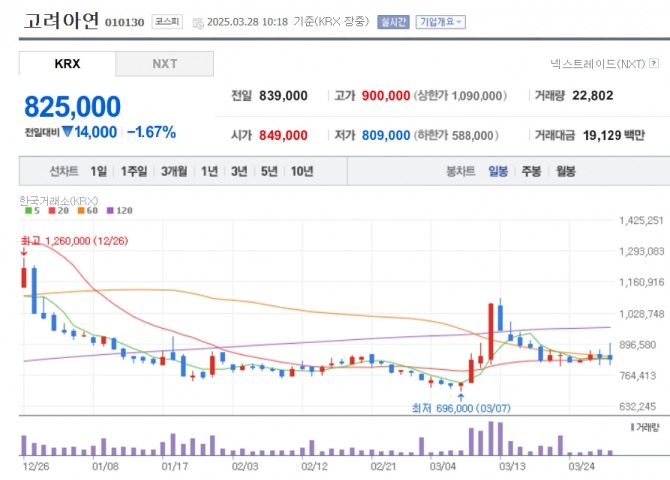Select the 1주일 line chart
Image resolution: width=670 pixels, height=480 pixels.
(x=134, y=171)
